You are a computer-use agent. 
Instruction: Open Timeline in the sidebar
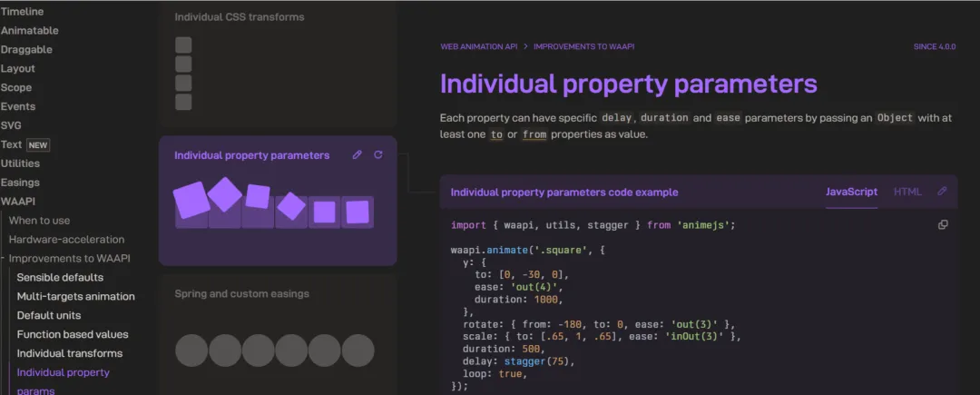[22, 11]
